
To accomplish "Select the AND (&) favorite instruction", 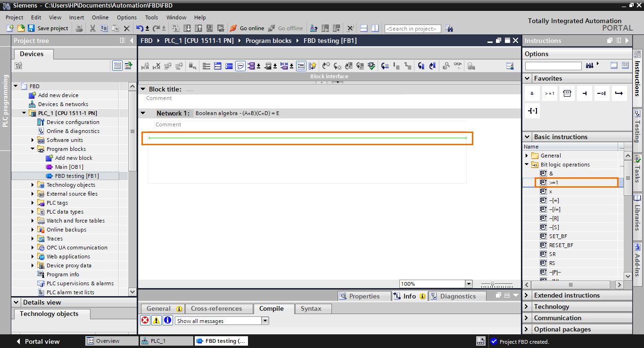I will tap(532, 93).
